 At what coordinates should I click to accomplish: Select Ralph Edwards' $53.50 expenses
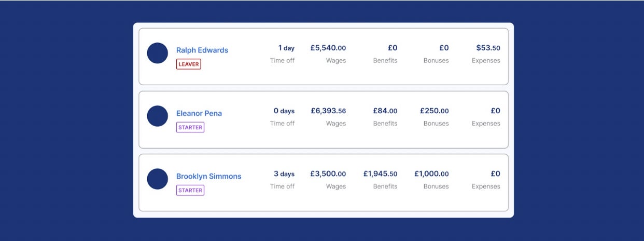488,48
